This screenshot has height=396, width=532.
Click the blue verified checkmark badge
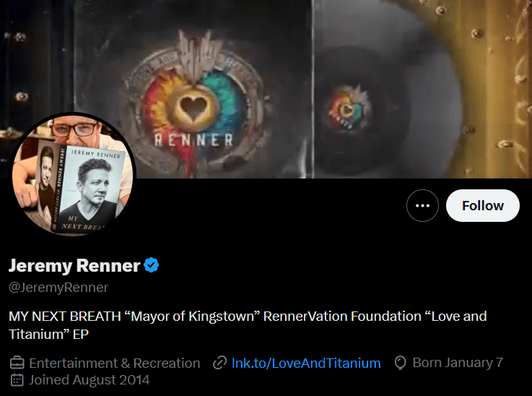pos(151,265)
